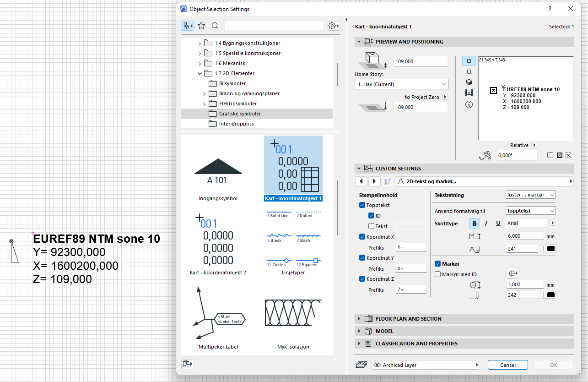Enable the Tekst checkbox
This screenshot has height=382, width=588.
pyautogui.click(x=371, y=226)
